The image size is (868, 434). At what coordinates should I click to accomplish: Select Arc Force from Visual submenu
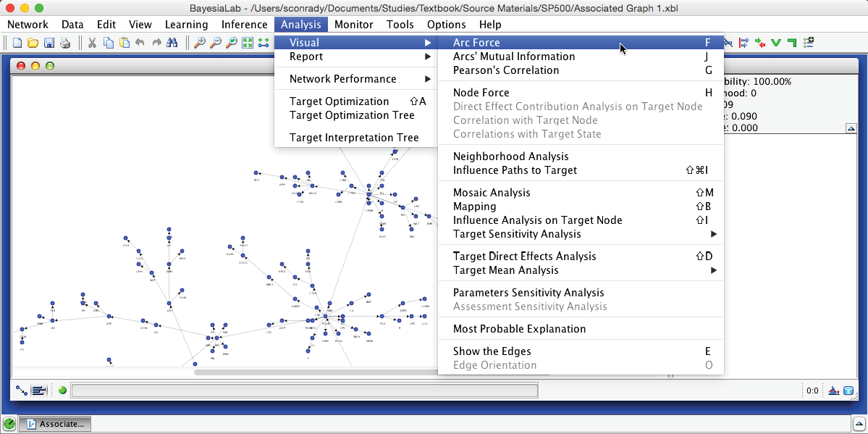(x=476, y=43)
